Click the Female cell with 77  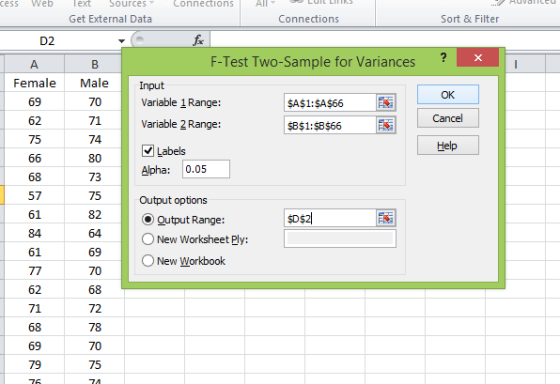pyautogui.click(x=35, y=271)
